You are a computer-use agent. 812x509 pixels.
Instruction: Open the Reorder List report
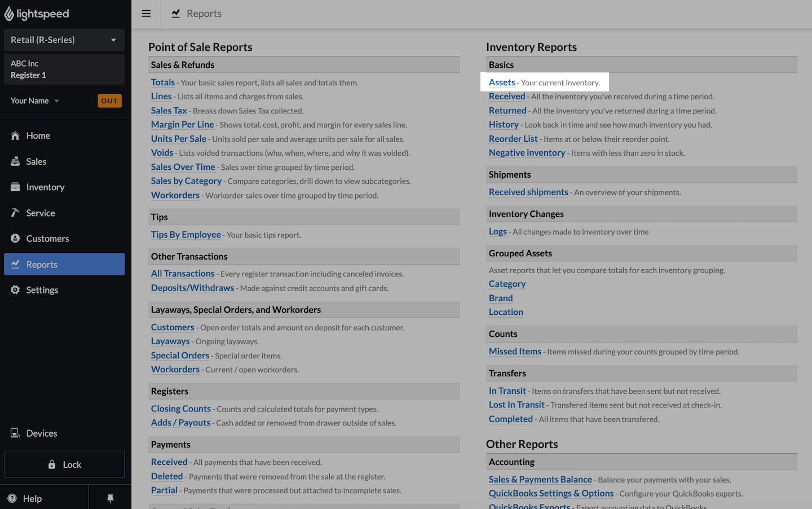[x=513, y=139]
